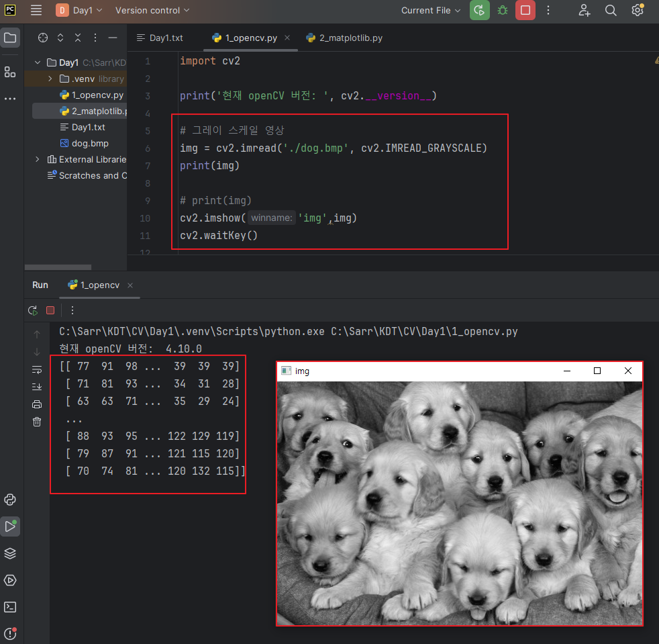Click the dog image in the img window
The image size is (659, 644).
click(x=460, y=503)
